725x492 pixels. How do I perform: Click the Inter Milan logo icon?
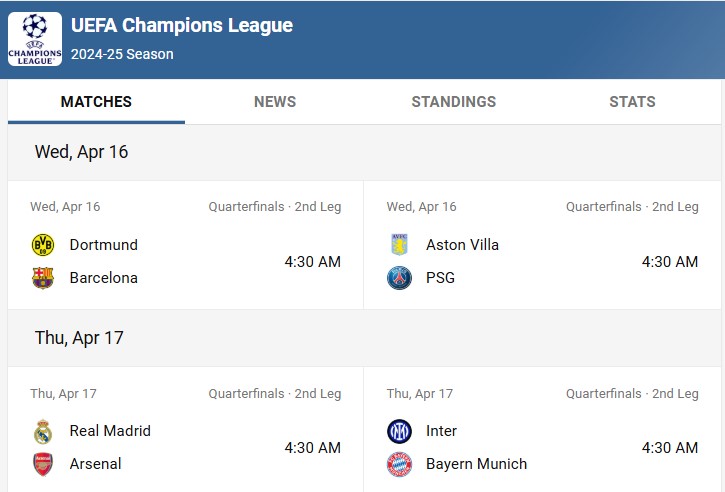point(399,431)
